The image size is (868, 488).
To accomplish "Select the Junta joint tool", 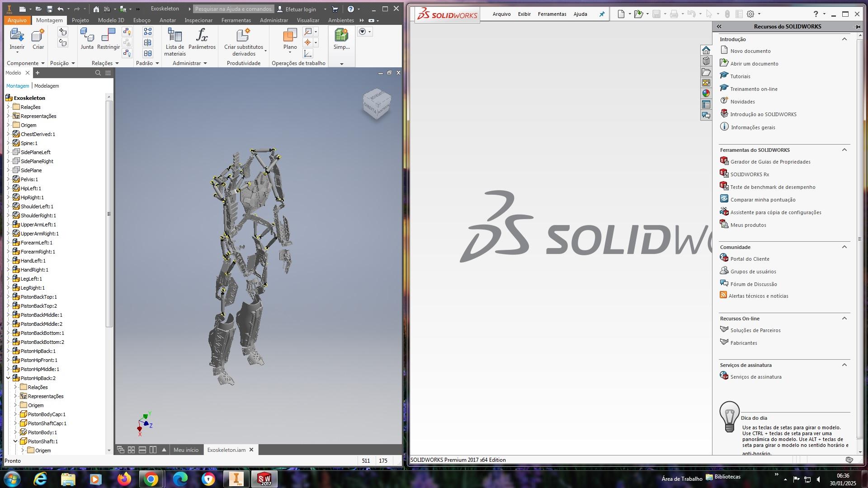I will (87, 35).
